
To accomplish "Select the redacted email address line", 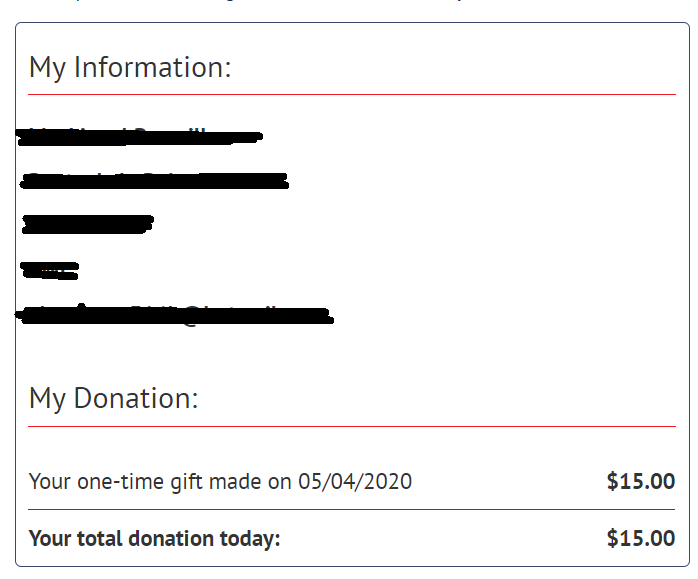I will (174, 315).
